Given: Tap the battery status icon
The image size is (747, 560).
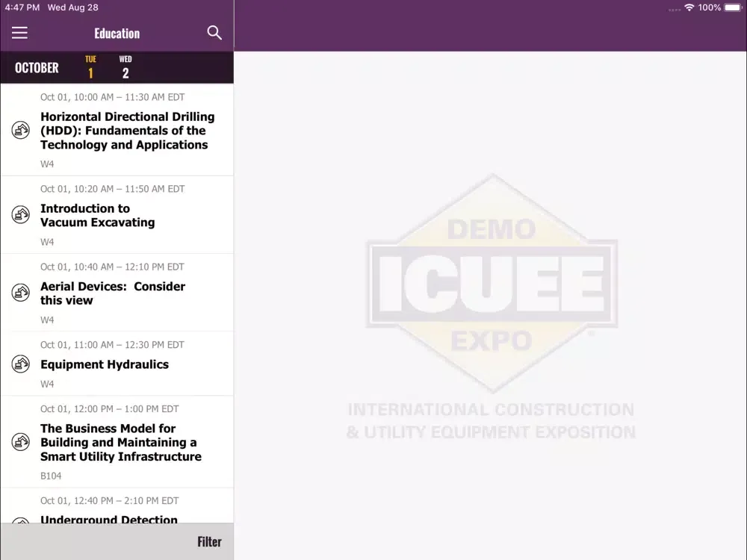Looking at the screenshot, I should coord(734,7).
